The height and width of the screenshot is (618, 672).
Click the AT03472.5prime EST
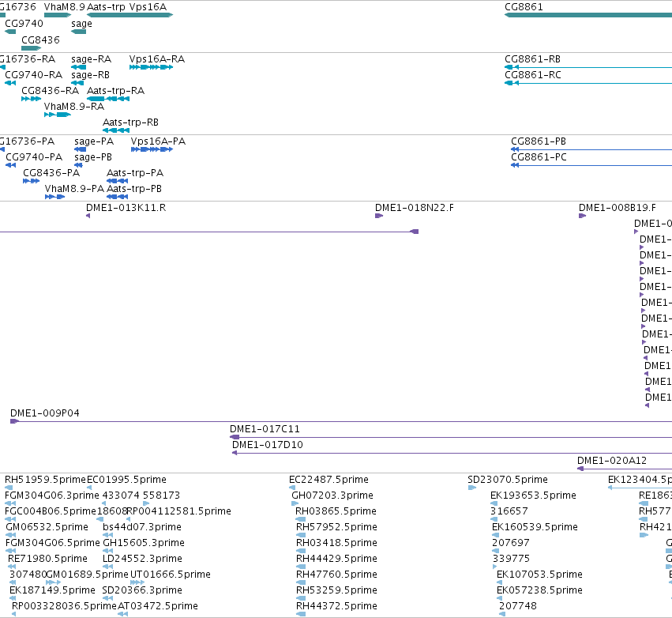point(122,615)
